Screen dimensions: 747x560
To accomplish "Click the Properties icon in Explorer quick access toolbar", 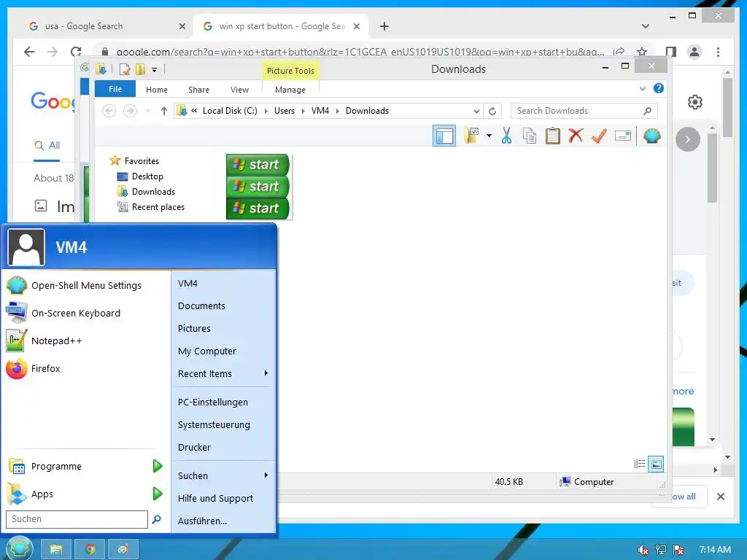I will pos(125,69).
